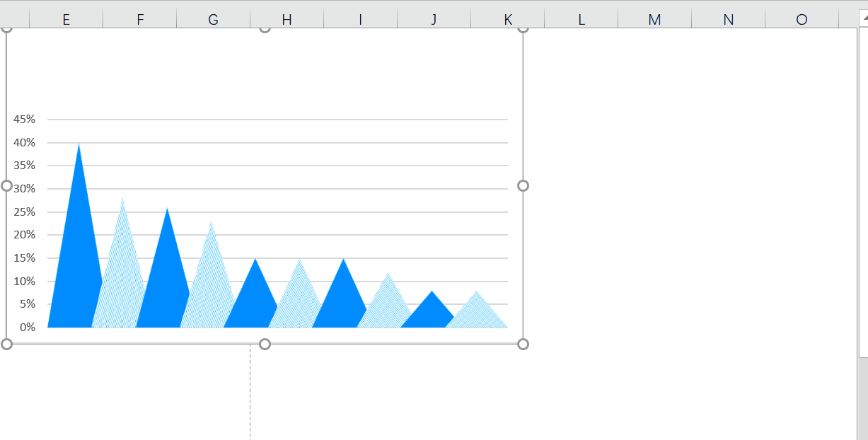This screenshot has height=440, width=868.
Task: Select column H header
Action: [287, 19]
